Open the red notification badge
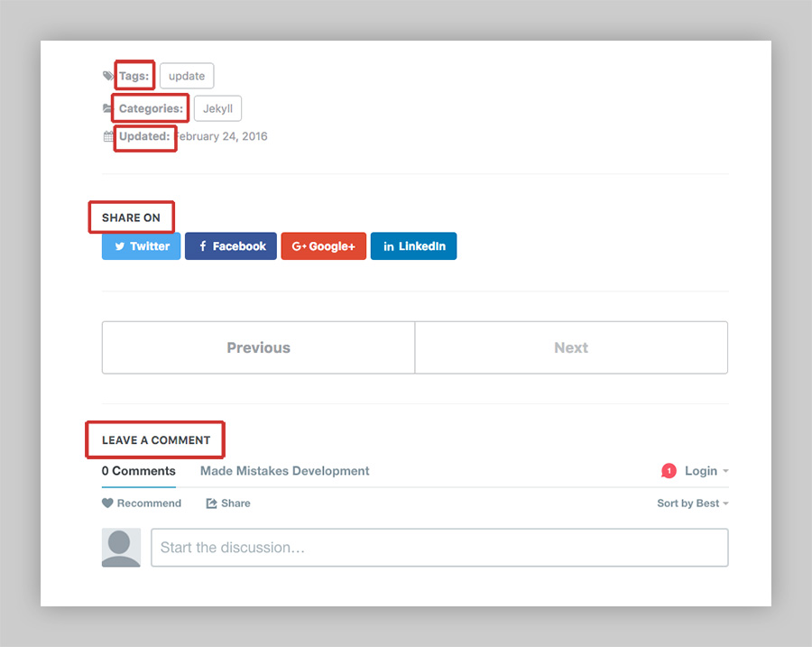812x647 pixels. pyautogui.click(x=669, y=471)
